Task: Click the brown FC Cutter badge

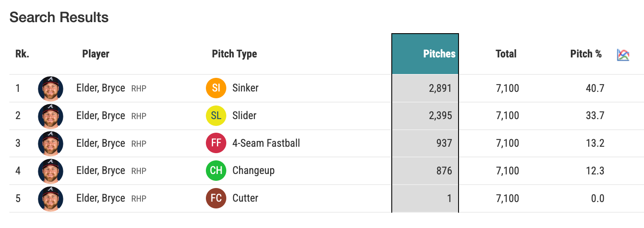Action: coord(216,198)
